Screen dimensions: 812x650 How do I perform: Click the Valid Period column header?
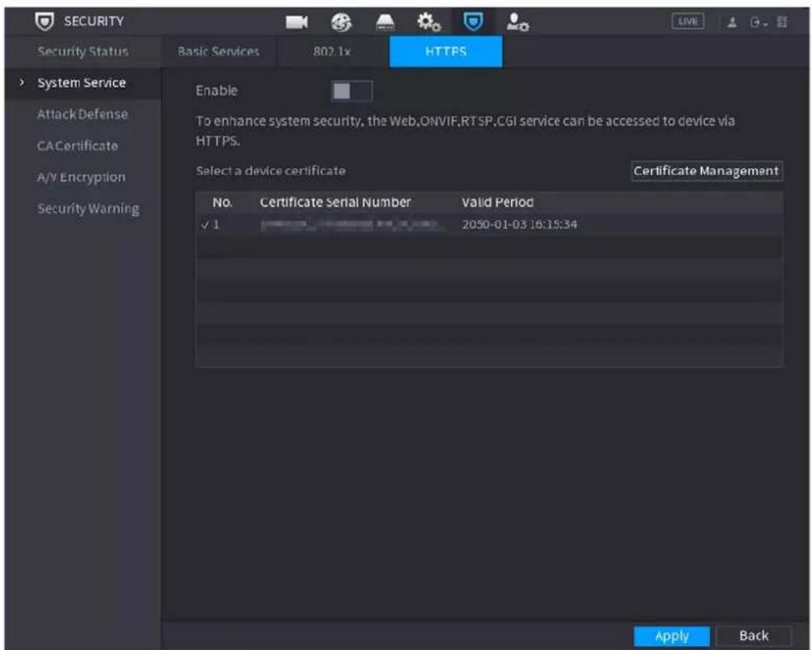pyautogui.click(x=497, y=203)
